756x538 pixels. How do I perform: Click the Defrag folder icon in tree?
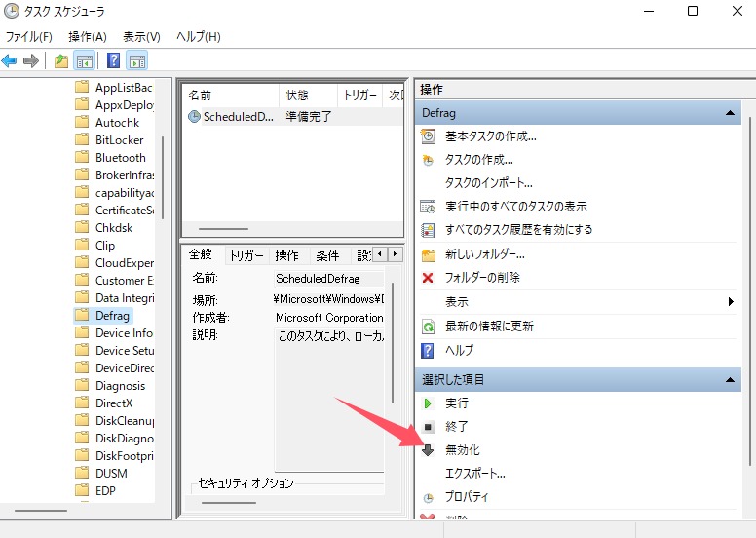pyautogui.click(x=82, y=315)
